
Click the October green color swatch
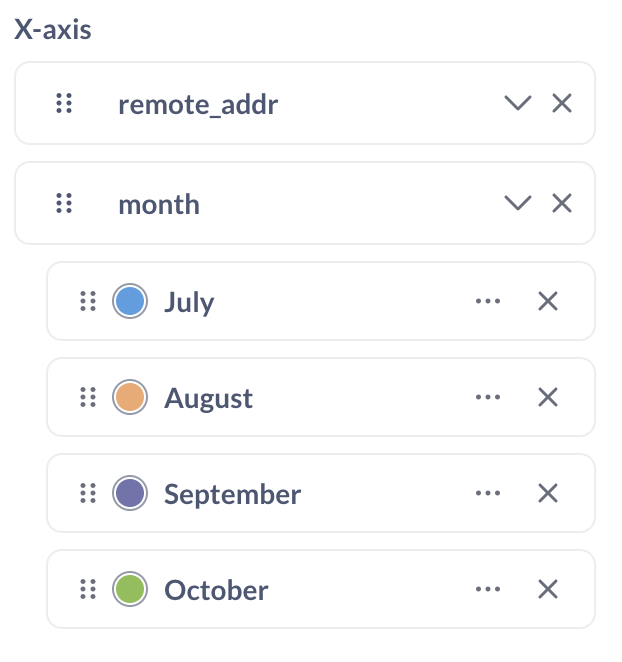pos(130,589)
